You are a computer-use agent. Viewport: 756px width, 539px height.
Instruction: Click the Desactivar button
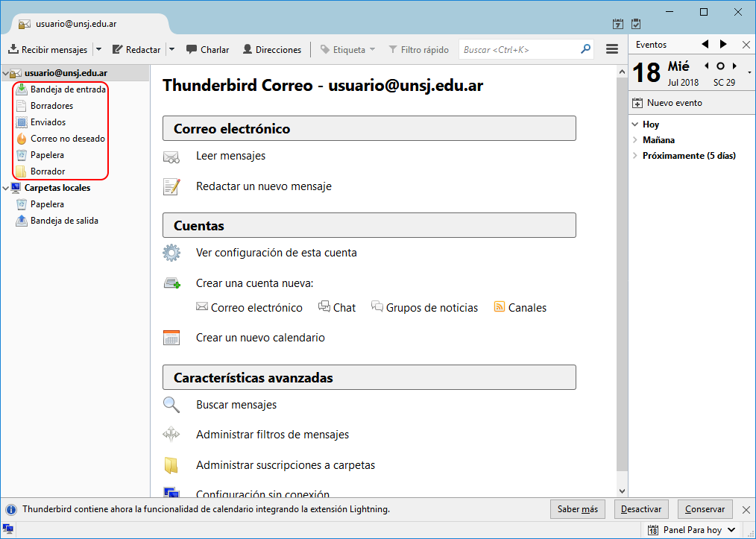click(641, 510)
